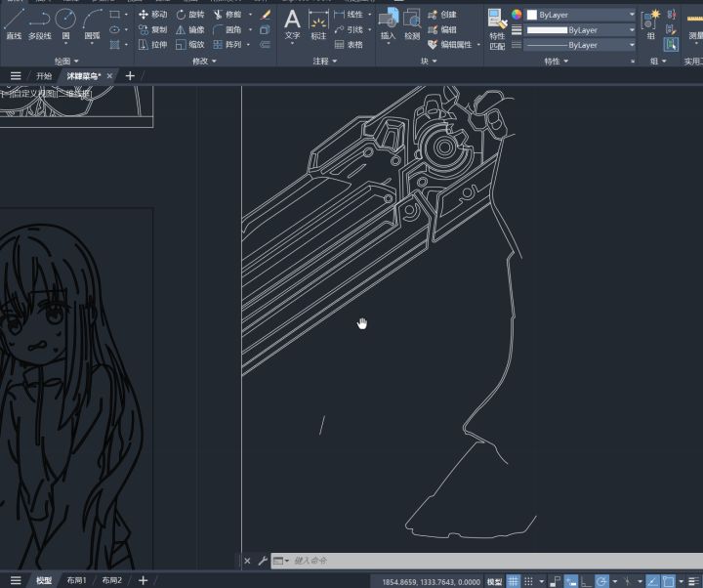Toggle object snap tracking in status bar
The width and height of the screenshot is (703, 588).
pos(652,581)
